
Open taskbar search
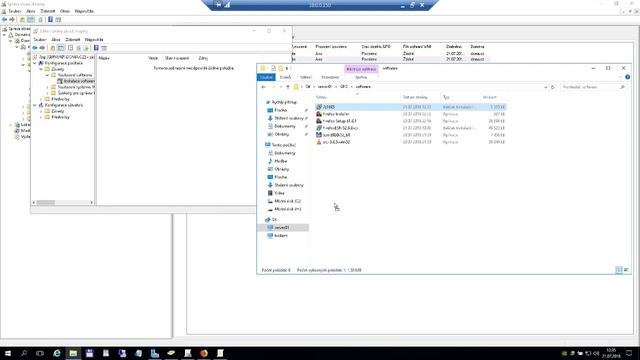tap(24, 353)
